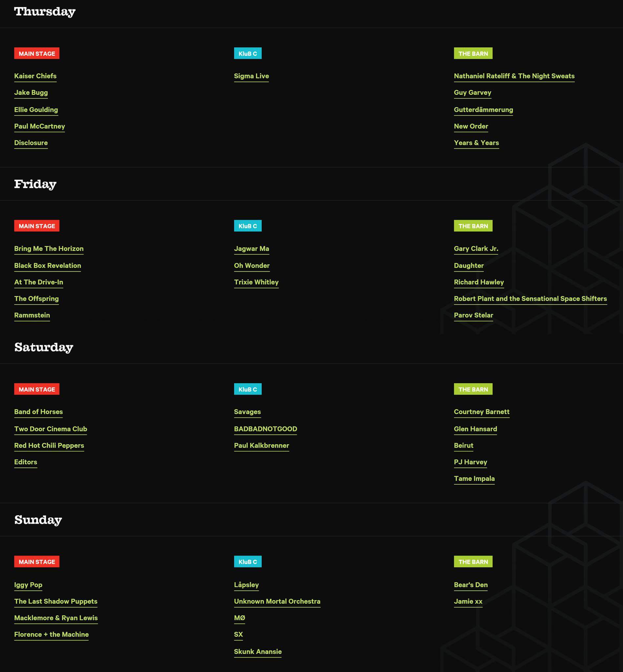Open the Red Hot Chili Peppers link
Image resolution: width=623 pixels, height=672 pixels.
click(x=49, y=446)
